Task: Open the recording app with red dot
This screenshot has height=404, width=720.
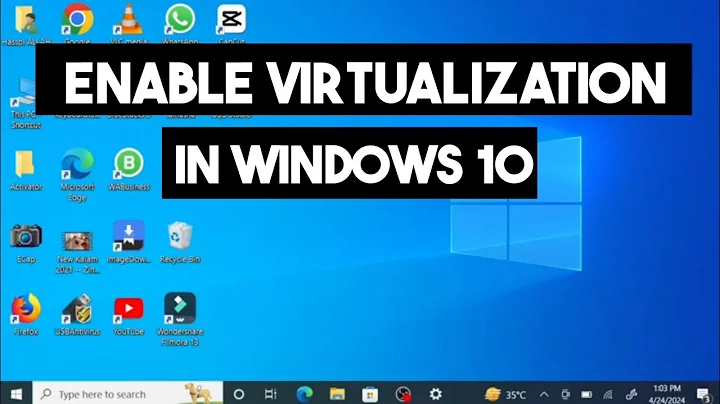Action: 403,394
